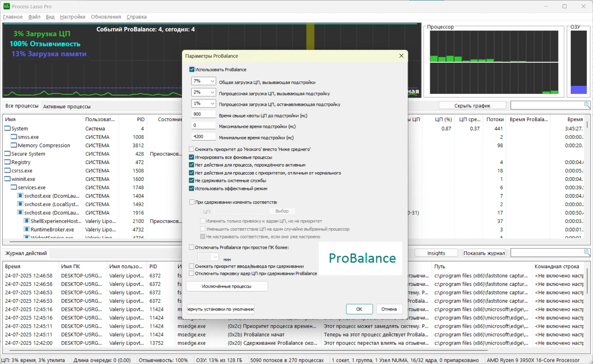Image resolution: width=593 pixels, height=364 pixels.
Task: Enable 'Снижать приоритет до Низкого' checkbox
Action: pyautogui.click(x=191, y=149)
